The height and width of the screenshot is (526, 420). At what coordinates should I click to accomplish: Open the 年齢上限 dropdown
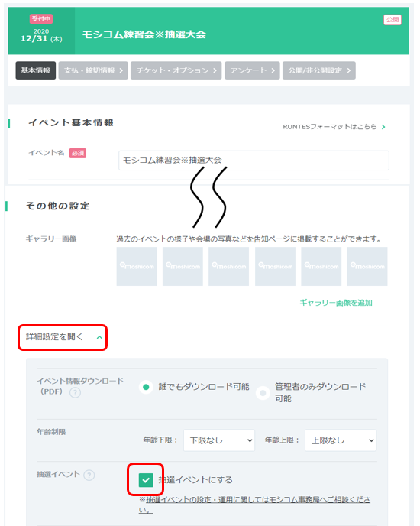(x=341, y=440)
